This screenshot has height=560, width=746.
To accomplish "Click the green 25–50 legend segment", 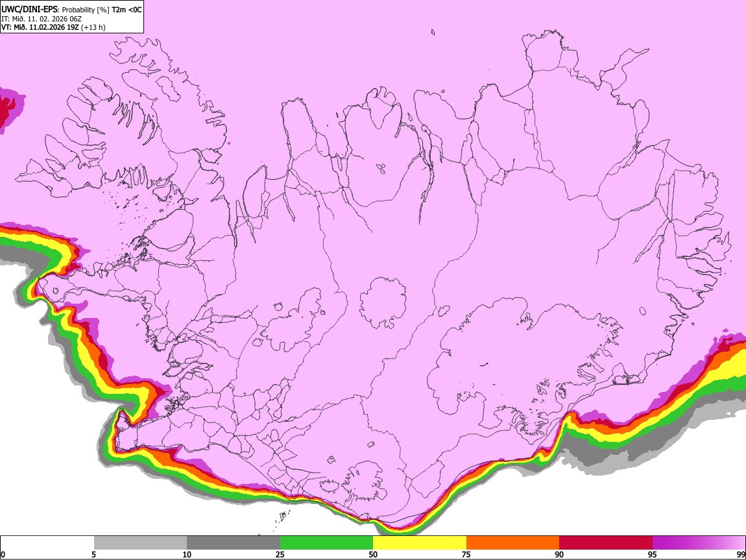I will 326,543.
